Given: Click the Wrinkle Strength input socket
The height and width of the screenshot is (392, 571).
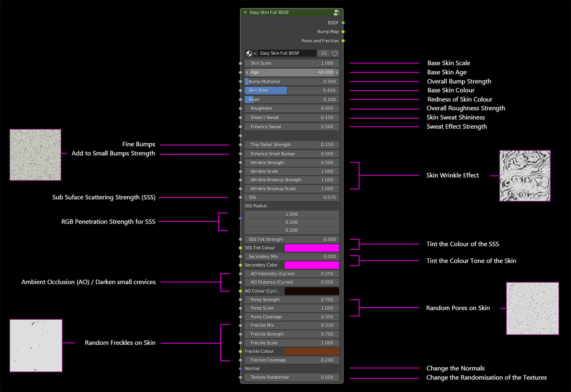Looking at the screenshot, I should [x=240, y=163].
